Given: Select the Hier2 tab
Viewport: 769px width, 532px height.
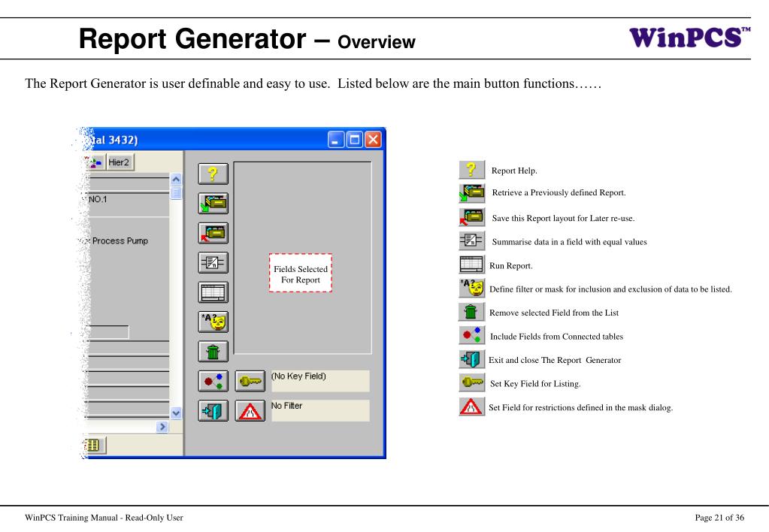Looking at the screenshot, I should [x=120, y=162].
